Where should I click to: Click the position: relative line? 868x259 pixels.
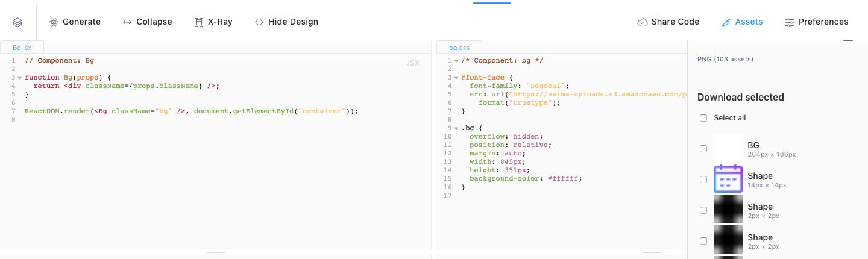pyautogui.click(x=511, y=145)
